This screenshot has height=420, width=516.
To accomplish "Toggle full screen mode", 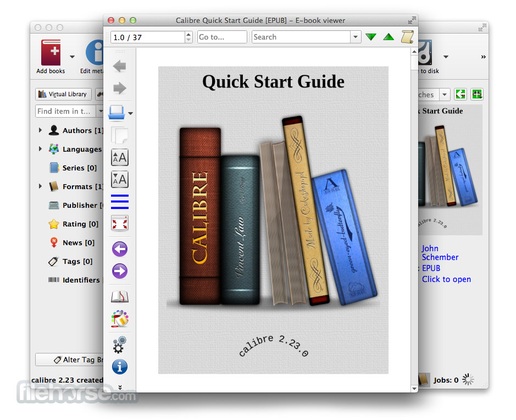I will pos(119,224).
